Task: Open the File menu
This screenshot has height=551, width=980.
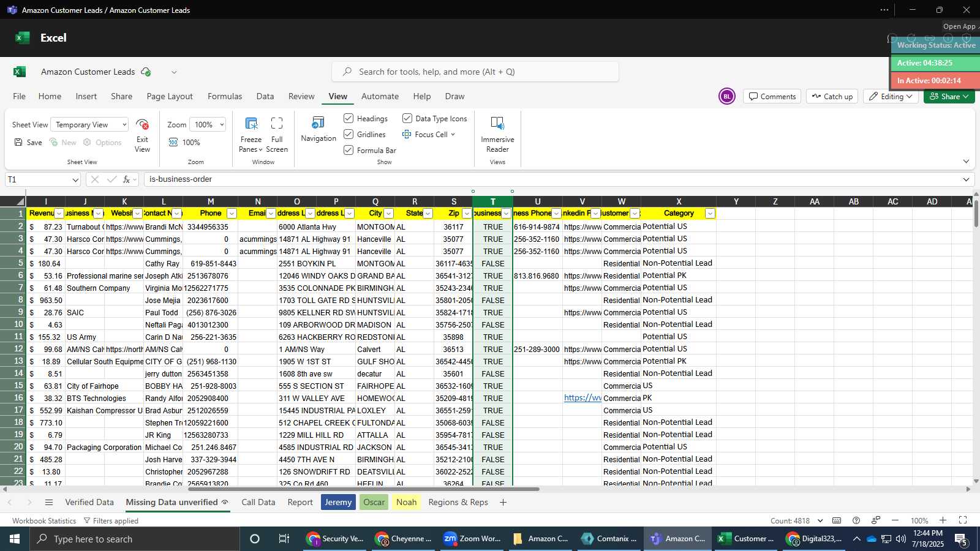Action: click(x=20, y=96)
